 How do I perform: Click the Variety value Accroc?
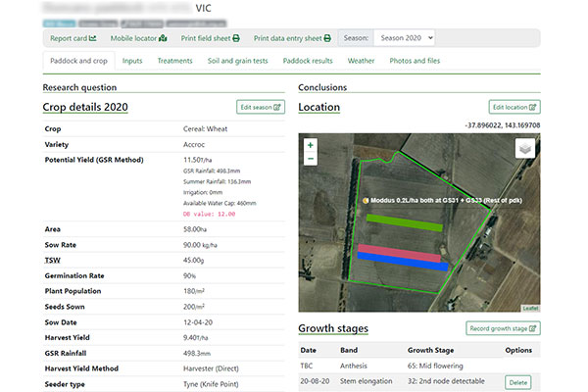point(194,144)
